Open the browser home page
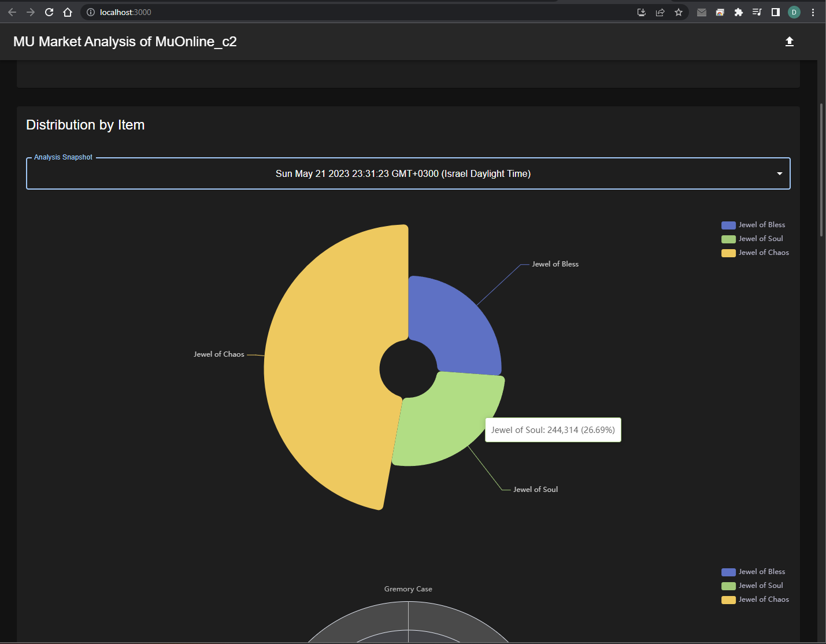This screenshot has width=826, height=644. (68, 12)
